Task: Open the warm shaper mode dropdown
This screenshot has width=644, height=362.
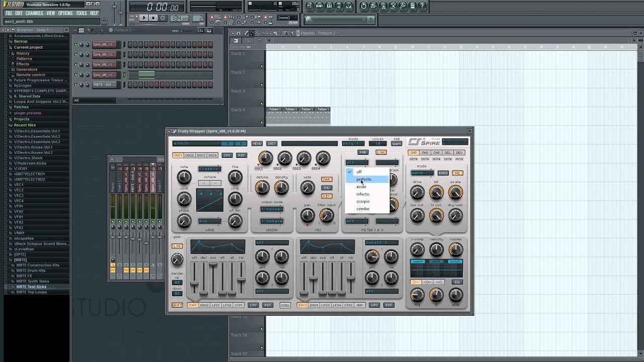Action: click(x=422, y=173)
